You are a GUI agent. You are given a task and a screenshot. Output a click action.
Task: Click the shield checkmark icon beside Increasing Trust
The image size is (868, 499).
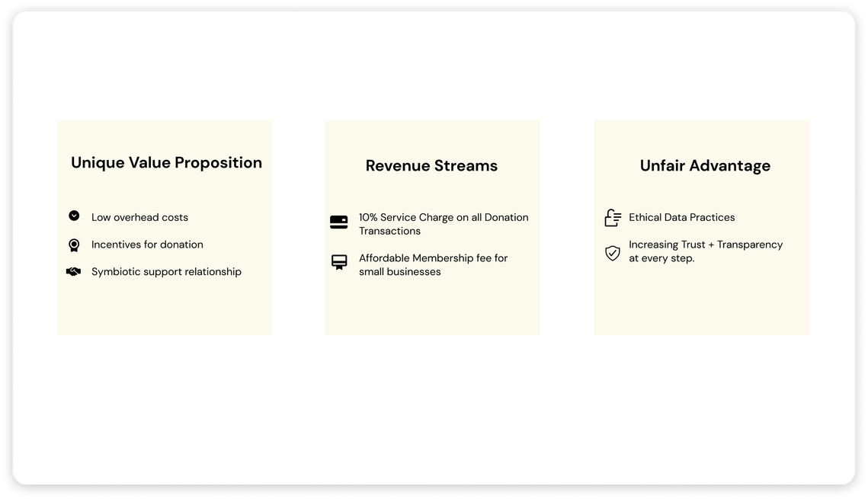[613, 253]
